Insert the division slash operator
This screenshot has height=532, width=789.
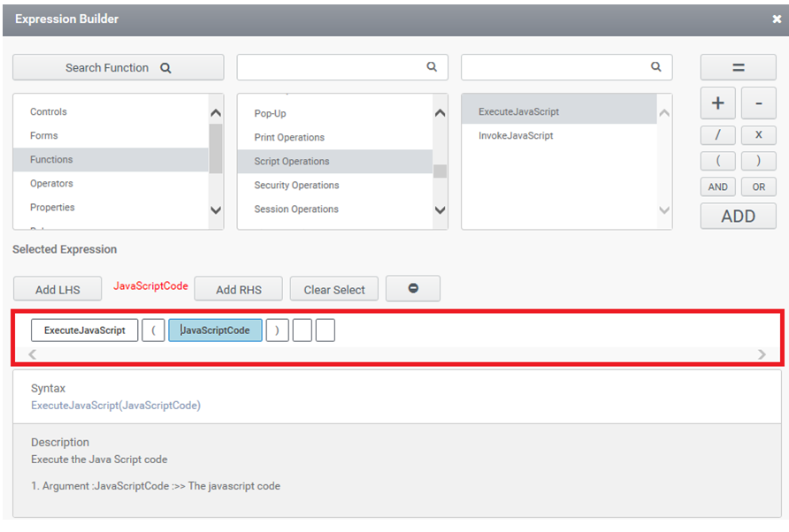717,135
